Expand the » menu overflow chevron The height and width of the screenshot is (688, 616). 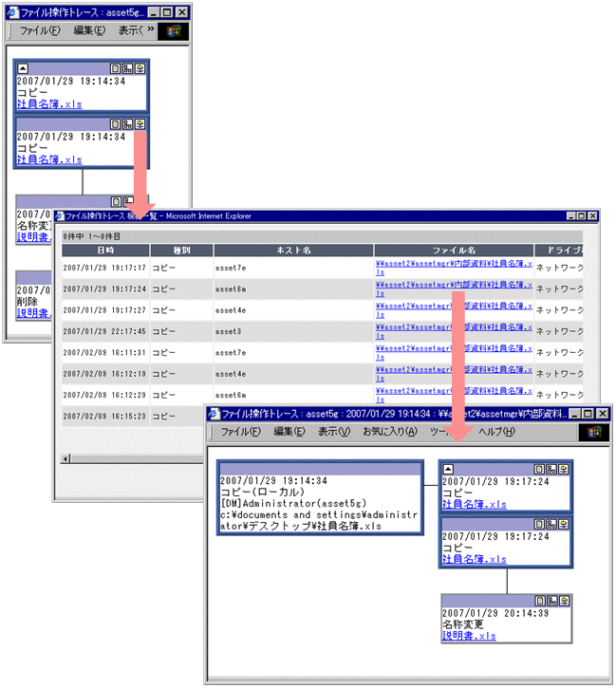151,29
